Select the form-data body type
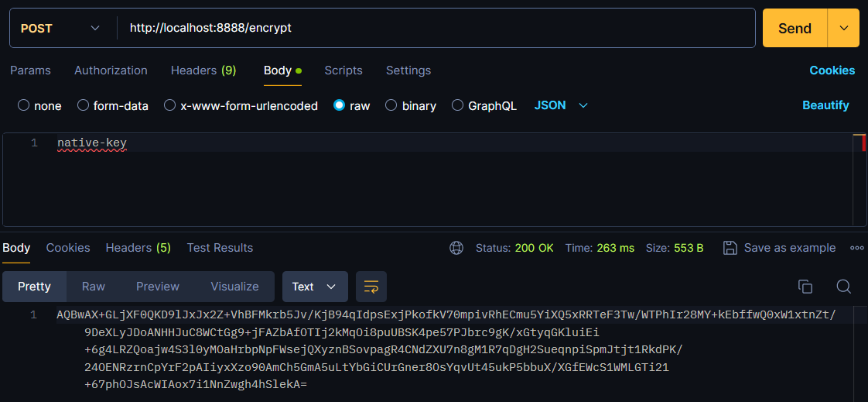This screenshot has width=868, height=402. point(113,105)
